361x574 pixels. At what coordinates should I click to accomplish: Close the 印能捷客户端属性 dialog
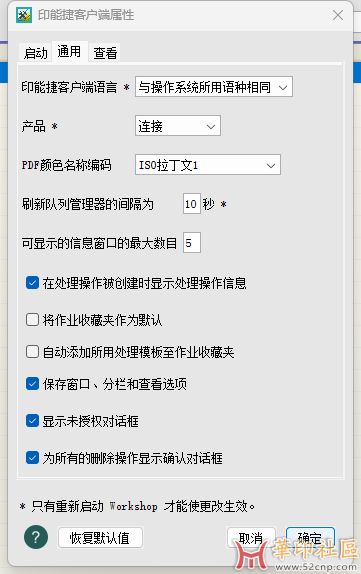coord(338,15)
